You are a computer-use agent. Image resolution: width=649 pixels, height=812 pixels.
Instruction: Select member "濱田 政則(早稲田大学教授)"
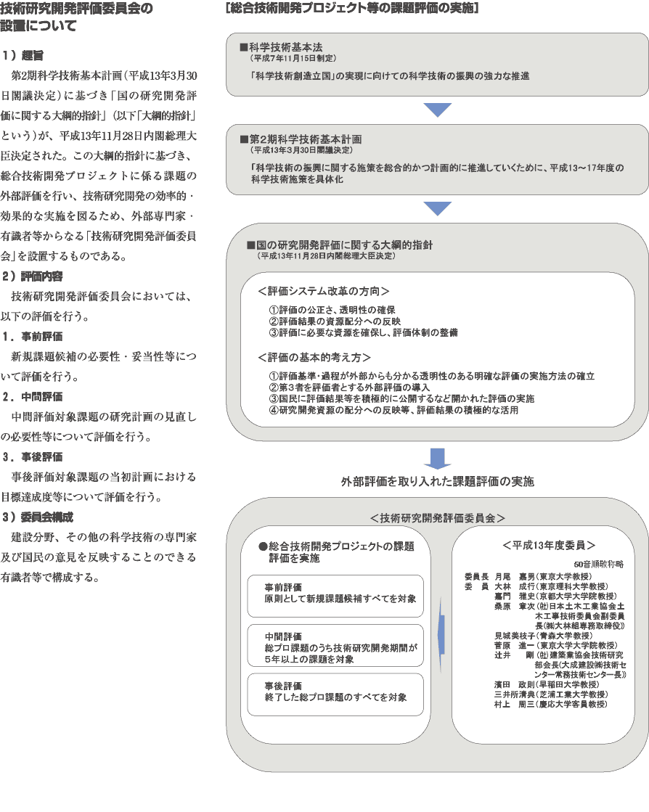coord(547,684)
